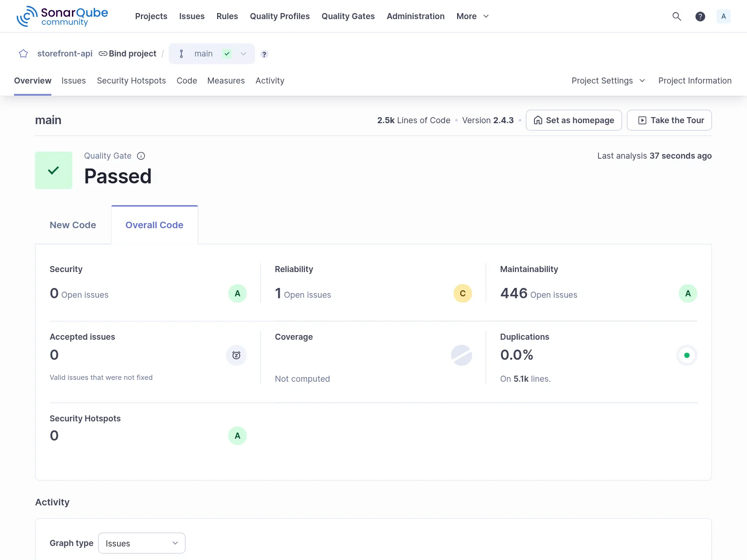Favorite storefront-api with the star icon

[23, 54]
